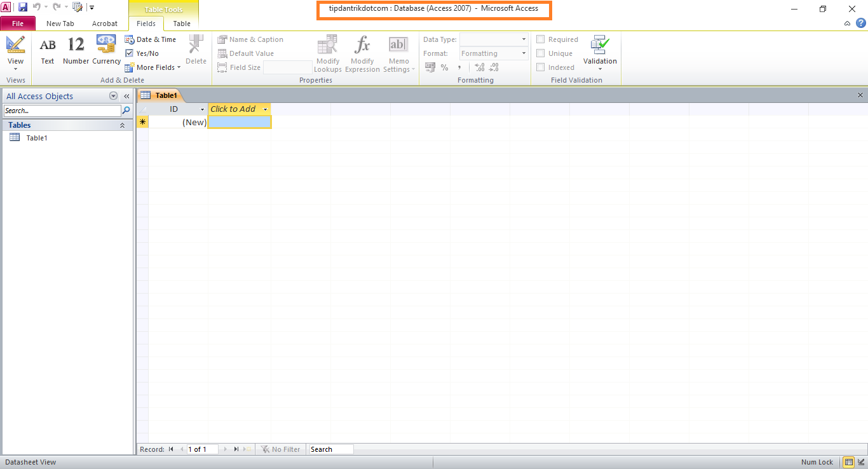This screenshot has width=868, height=469.
Task: Add a Number field
Action: (76, 50)
